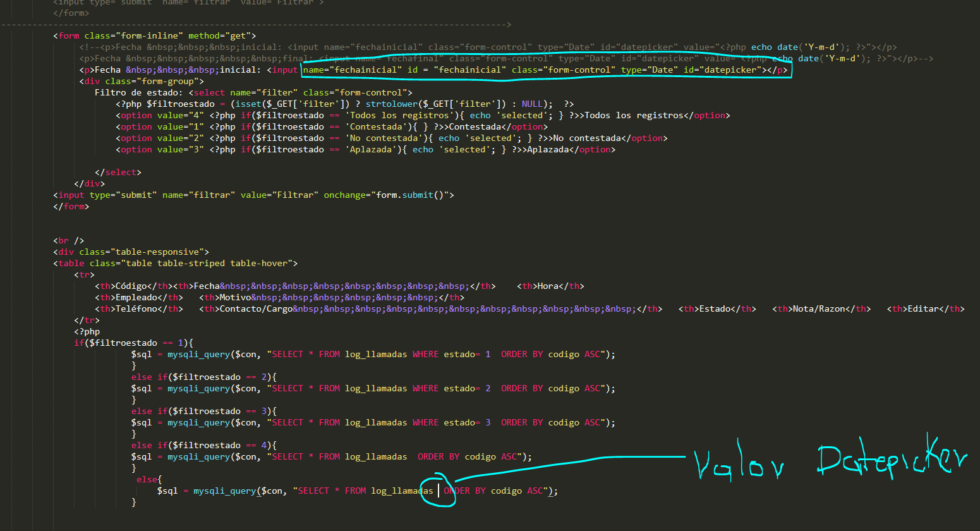
Task: Click div class="table-responsive" line
Action: pyautogui.click(x=131, y=252)
